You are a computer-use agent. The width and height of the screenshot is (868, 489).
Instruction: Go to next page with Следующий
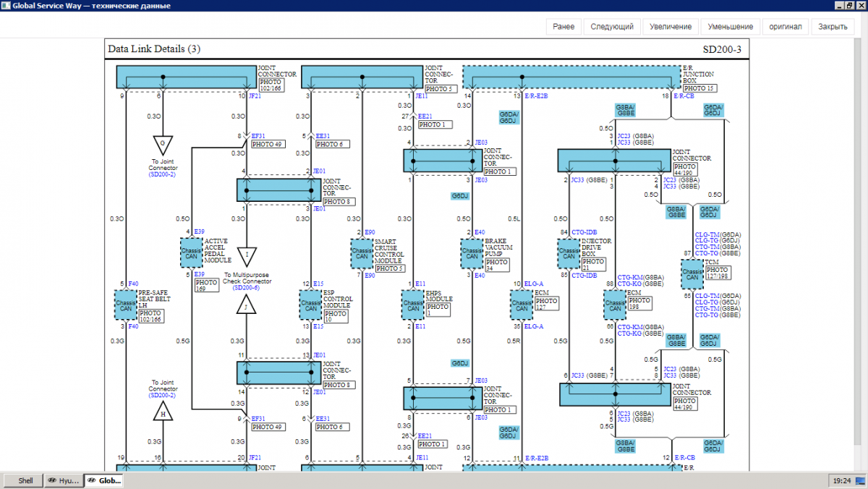coord(612,27)
